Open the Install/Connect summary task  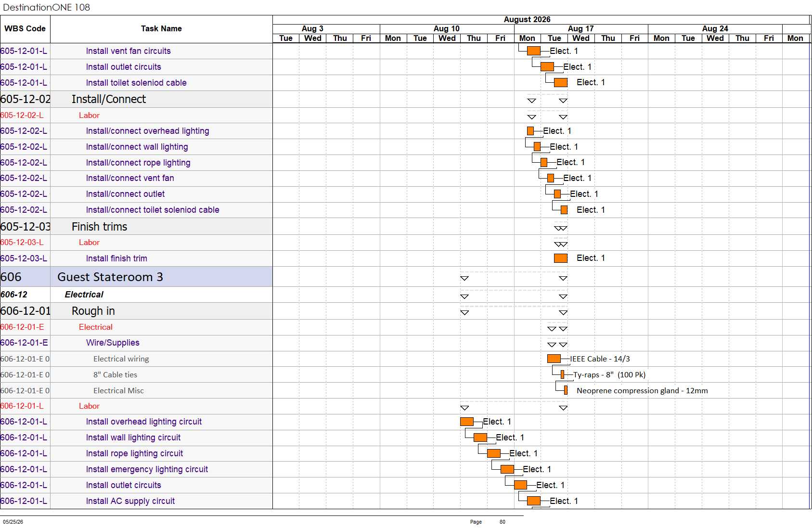pyautogui.click(x=109, y=99)
